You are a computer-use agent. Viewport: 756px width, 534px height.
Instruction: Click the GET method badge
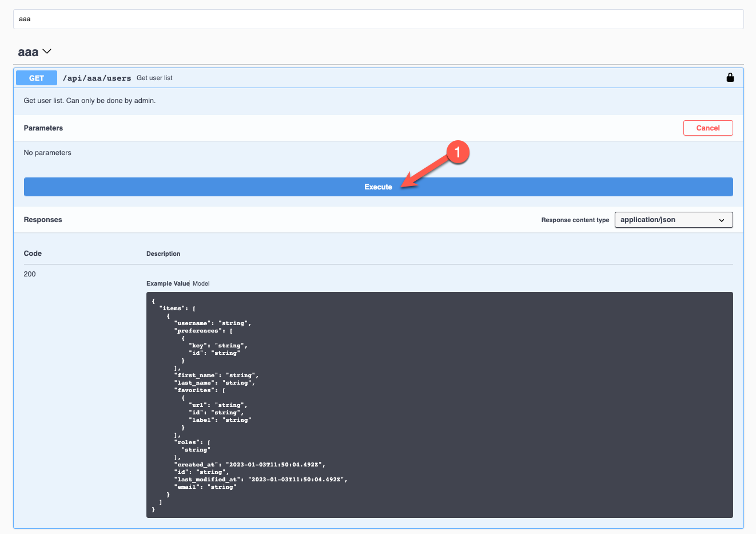coord(36,77)
